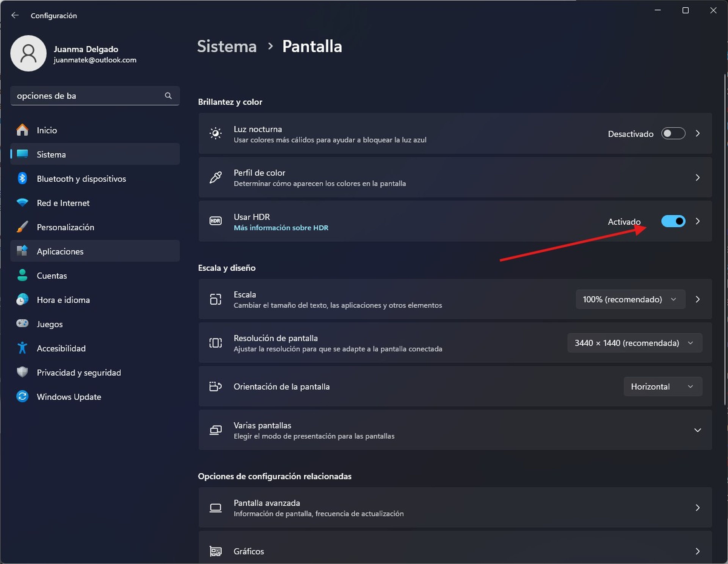Screen dimensions: 728x564
Task: Click the paintbrush Personalización icon
Action: point(22,227)
